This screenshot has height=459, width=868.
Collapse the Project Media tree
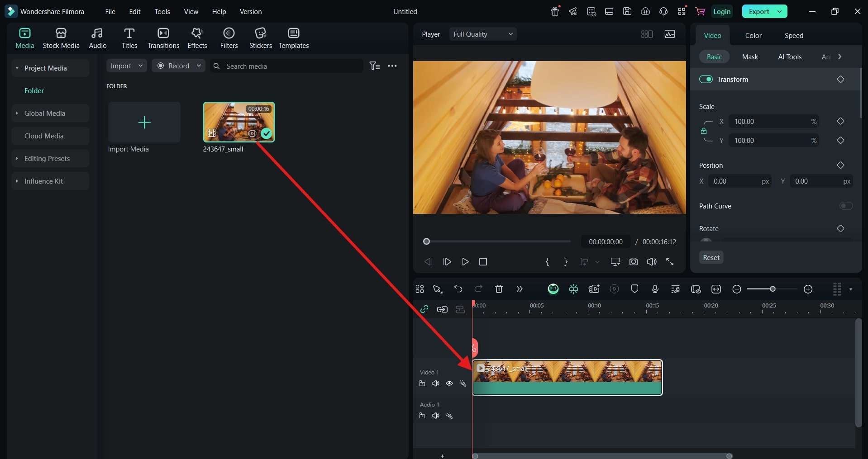(17, 68)
